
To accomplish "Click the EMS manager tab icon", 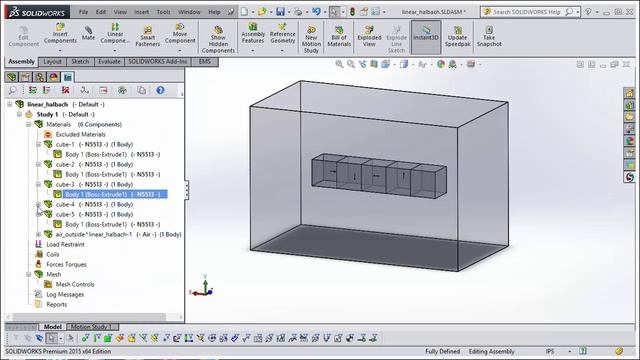I will click(68, 77).
